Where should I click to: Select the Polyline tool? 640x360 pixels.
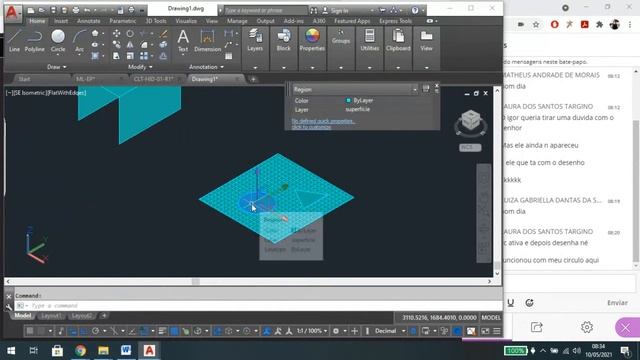click(34, 41)
